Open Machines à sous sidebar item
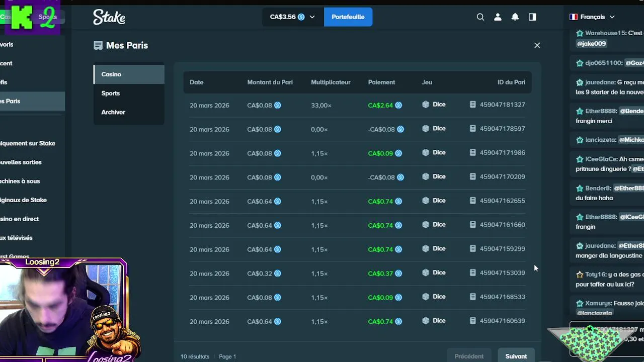 [20, 181]
